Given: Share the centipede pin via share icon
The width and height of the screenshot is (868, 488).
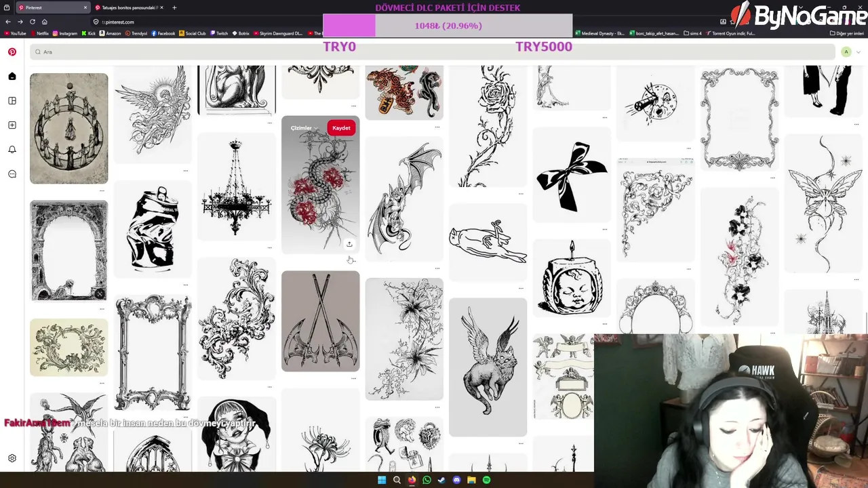Looking at the screenshot, I should [x=349, y=244].
